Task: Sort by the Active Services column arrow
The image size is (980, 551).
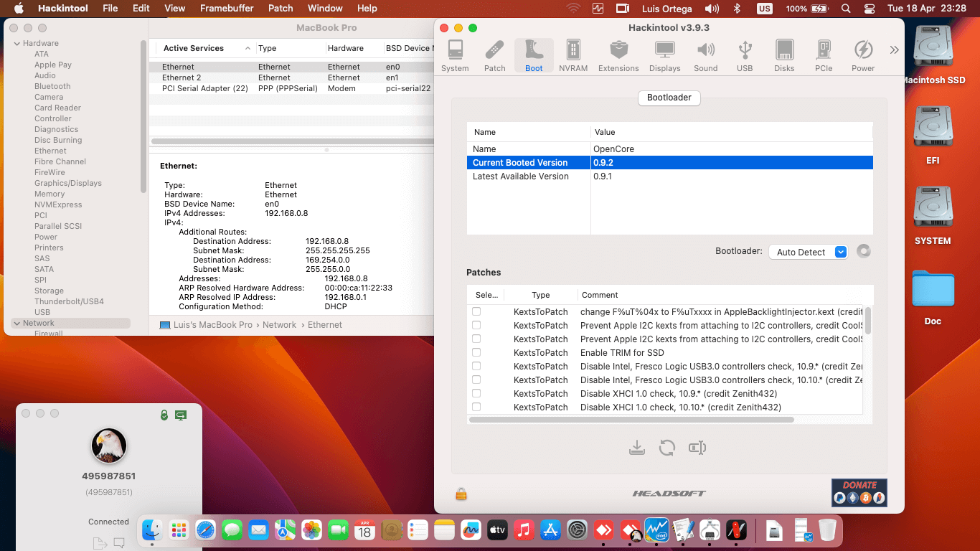Action: tap(248, 48)
